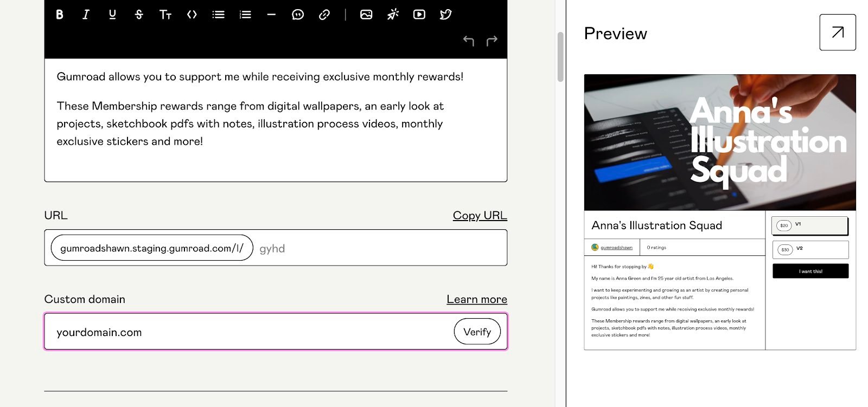This screenshot has height=407, width=868.
Task: Click 'My name is Anna Green' preview line
Action: [662, 279]
